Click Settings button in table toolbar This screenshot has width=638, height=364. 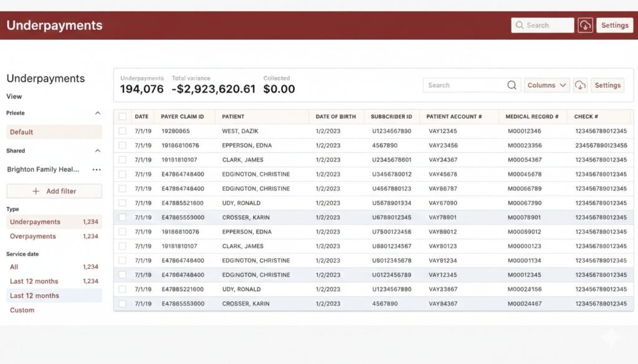tap(607, 85)
